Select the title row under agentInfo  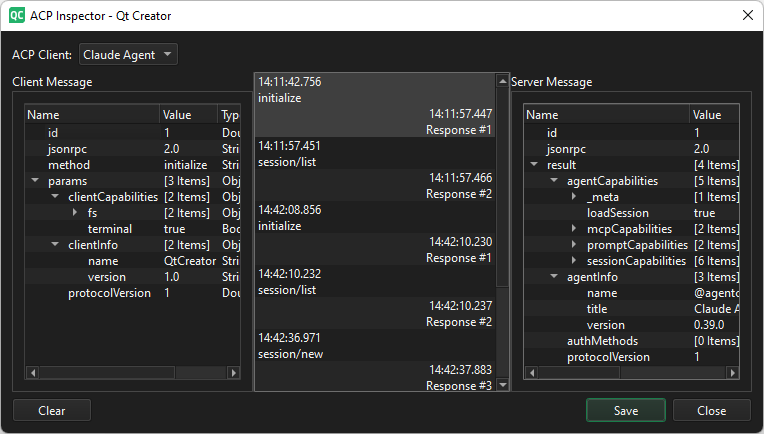632,309
